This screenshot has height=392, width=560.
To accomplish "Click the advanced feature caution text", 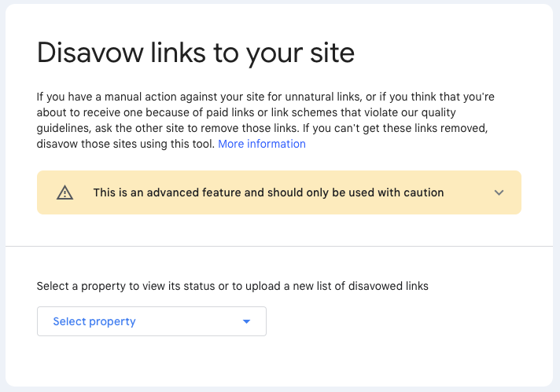I will [x=268, y=192].
